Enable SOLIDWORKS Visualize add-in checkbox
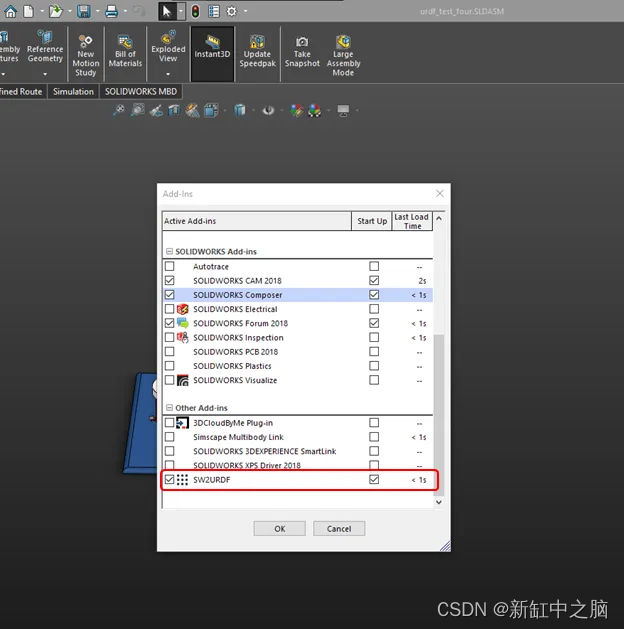 coord(170,380)
